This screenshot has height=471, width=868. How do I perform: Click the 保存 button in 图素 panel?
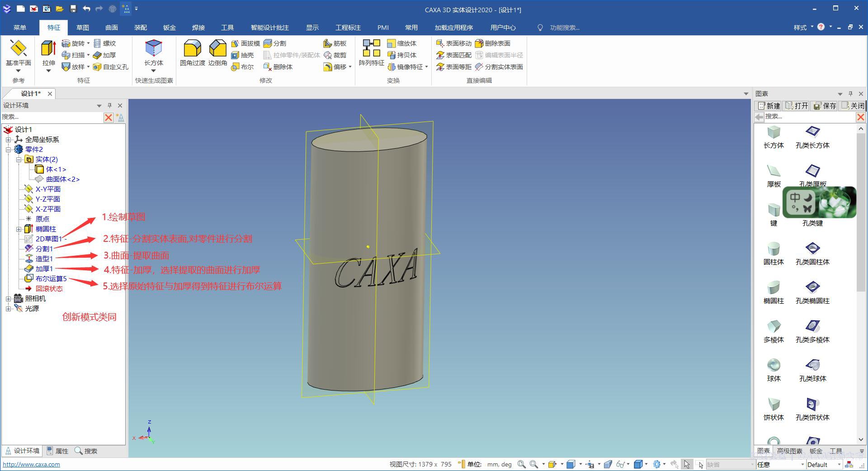(x=825, y=106)
